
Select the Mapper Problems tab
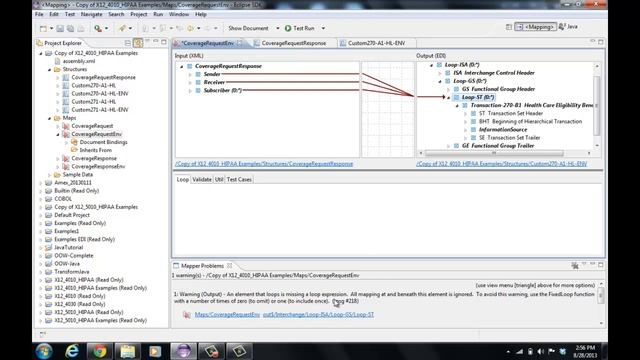tap(202, 266)
